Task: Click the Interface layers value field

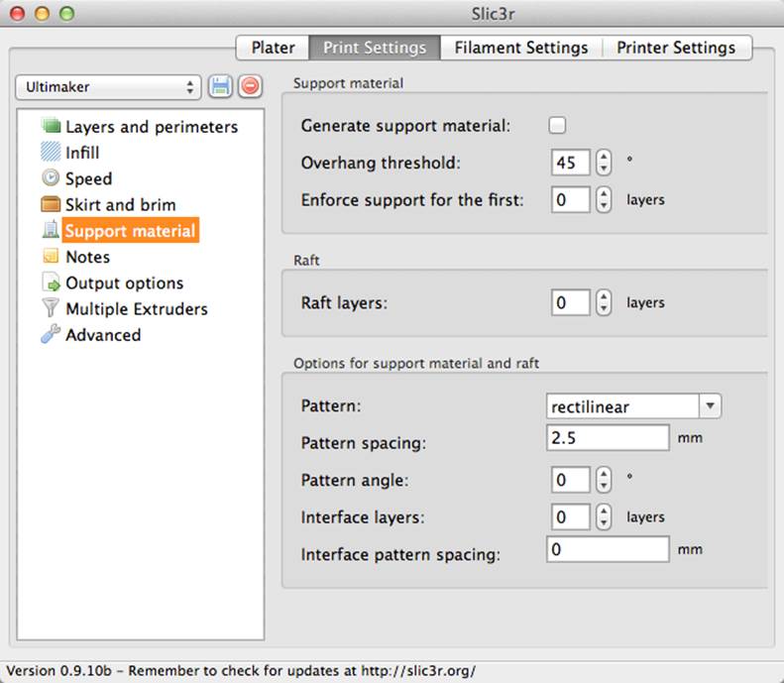Action: 571,516
